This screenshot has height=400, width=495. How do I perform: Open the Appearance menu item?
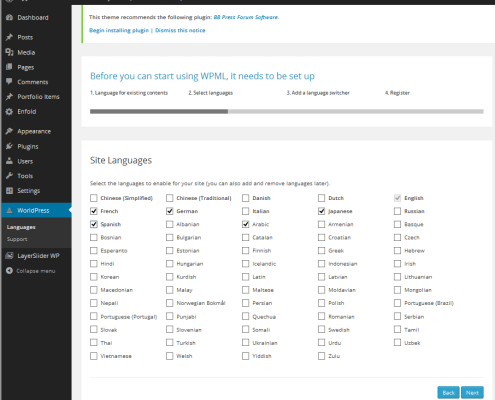(34, 131)
